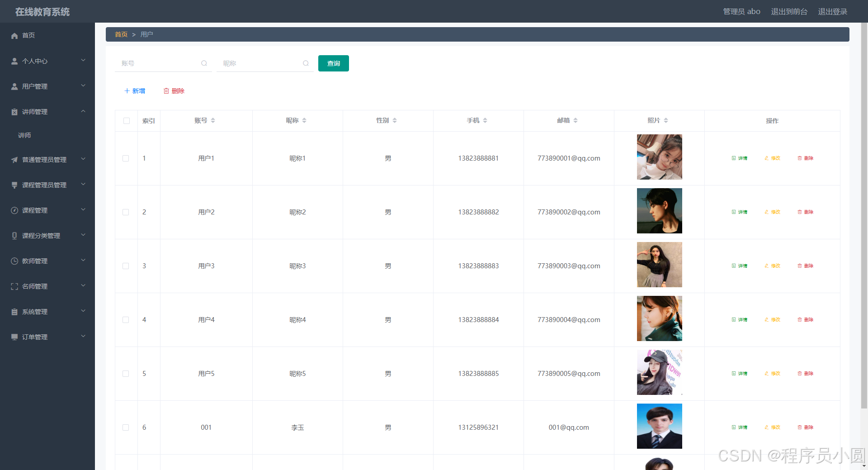This screenshot has width=868, height=470.
Task: Click the 讲师管理 clipboard icon
Action: pyautogui.click(x=14, y=112)
